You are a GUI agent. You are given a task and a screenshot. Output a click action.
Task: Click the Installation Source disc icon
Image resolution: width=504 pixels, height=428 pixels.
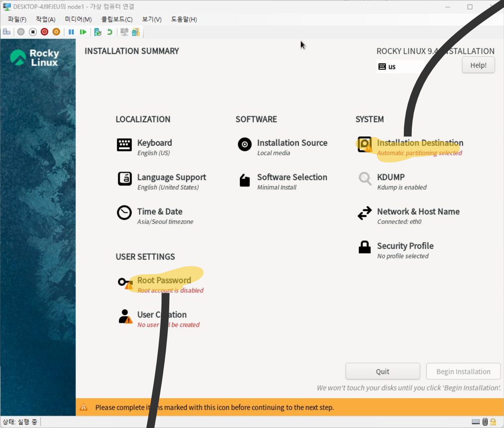245,144
